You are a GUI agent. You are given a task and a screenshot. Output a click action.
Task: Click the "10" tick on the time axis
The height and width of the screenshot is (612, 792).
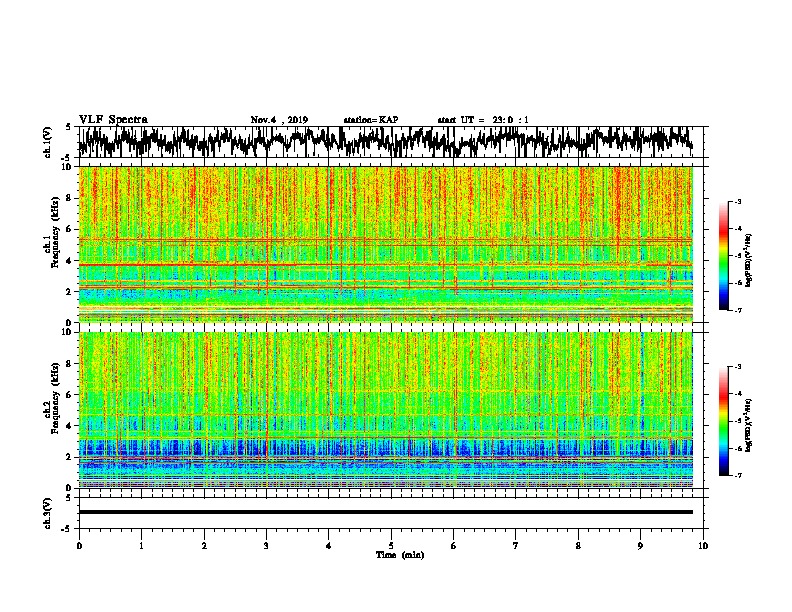coord(703,546)
